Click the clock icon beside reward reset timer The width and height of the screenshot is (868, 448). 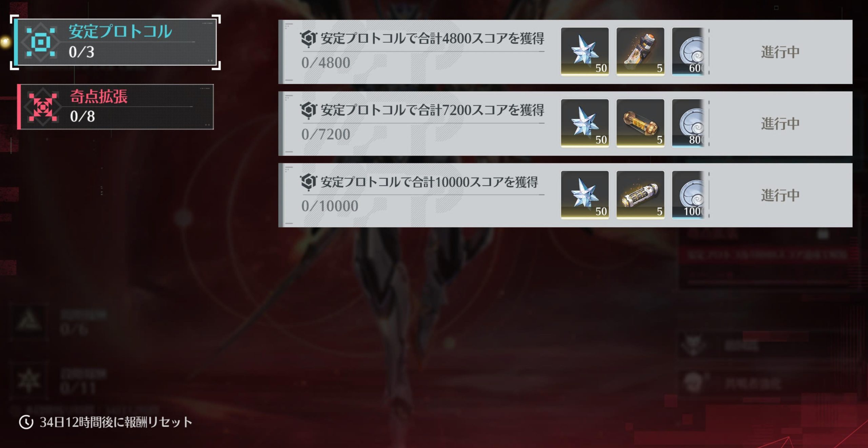26,422
